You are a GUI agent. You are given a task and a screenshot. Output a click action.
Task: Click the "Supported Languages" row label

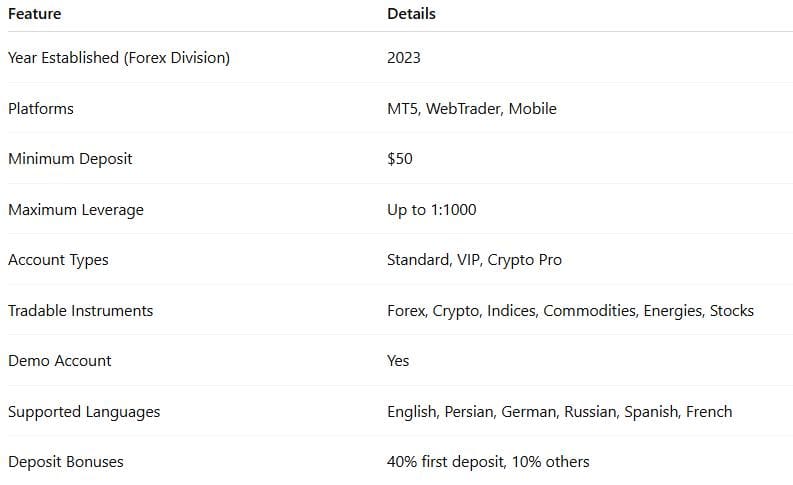coord(84,412)
